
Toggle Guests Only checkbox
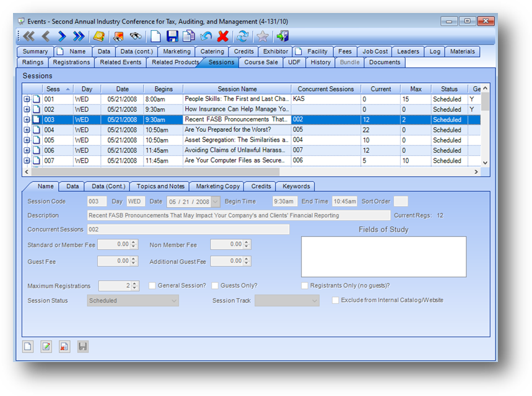click(x=215, y=286)
